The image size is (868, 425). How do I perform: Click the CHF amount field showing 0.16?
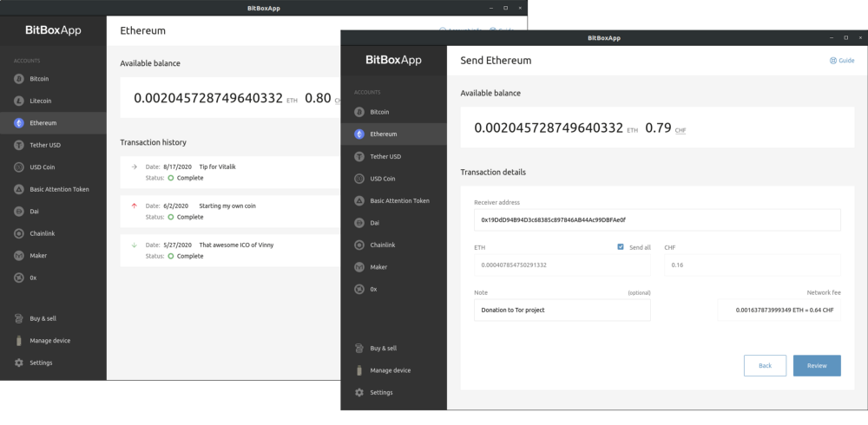coord(753,265)
